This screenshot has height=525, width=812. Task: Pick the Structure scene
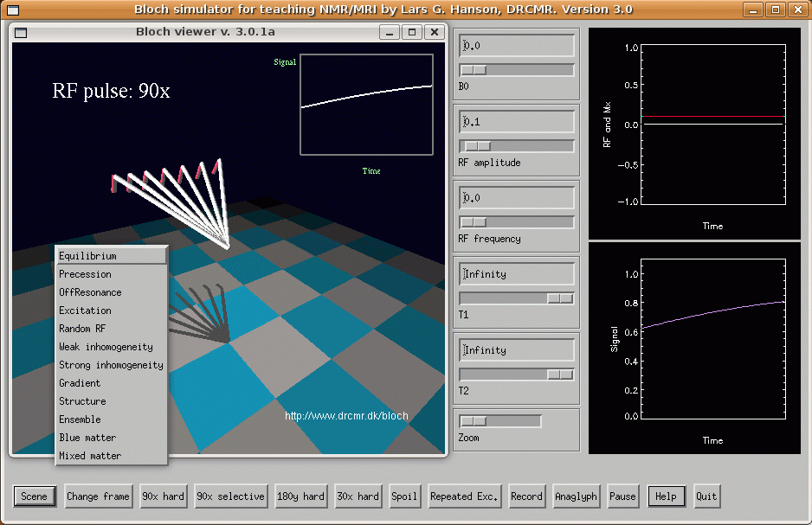pos(112,401)
